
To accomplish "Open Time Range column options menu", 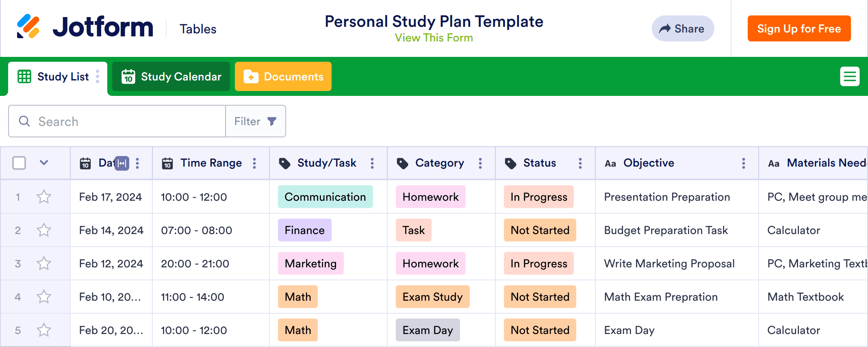I will 254,163.
